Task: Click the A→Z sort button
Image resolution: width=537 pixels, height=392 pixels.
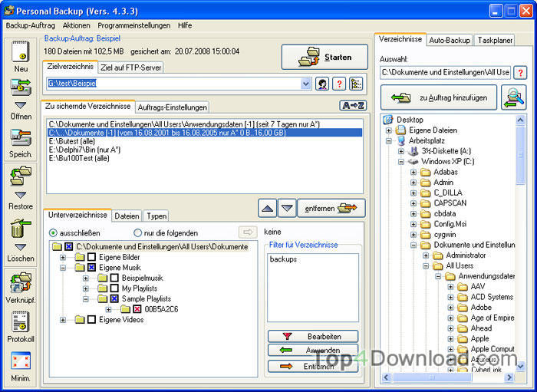Action: [x=353, y=105]
